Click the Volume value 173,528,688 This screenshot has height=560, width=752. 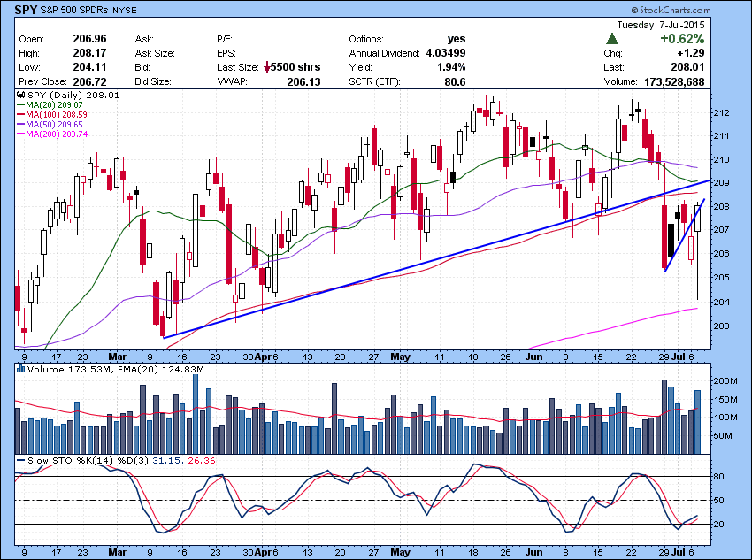pyautogui.click(x=674, y=82)
